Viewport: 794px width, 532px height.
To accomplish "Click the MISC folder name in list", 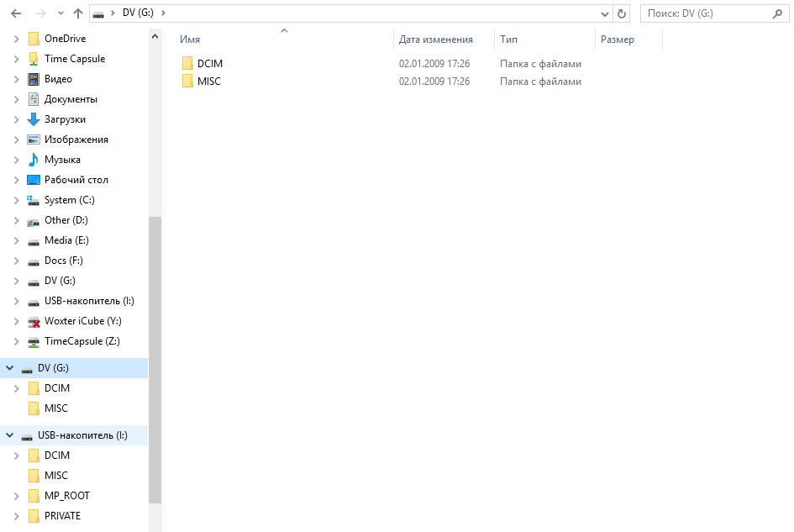I will [x=209, y=81].
